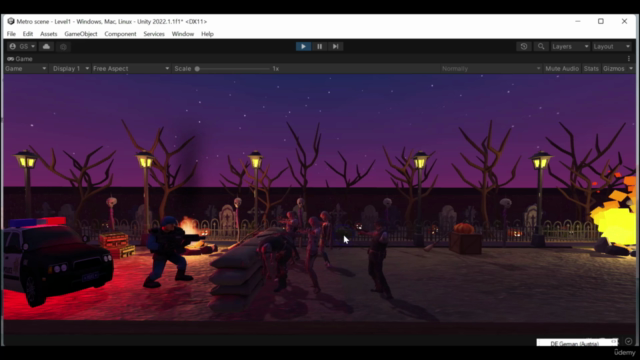Toggle Mute Audio in Game view

562,69
